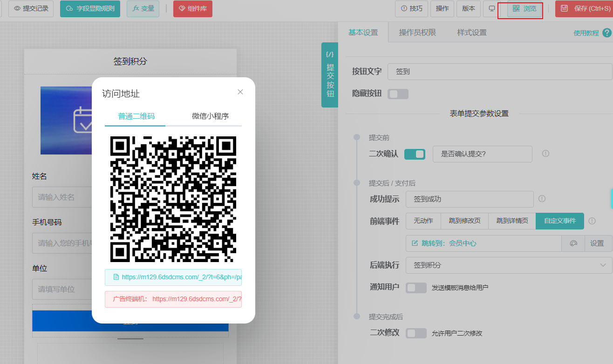Click the QR code image
This screenshot has height=364, width=613.
(173, 199)
